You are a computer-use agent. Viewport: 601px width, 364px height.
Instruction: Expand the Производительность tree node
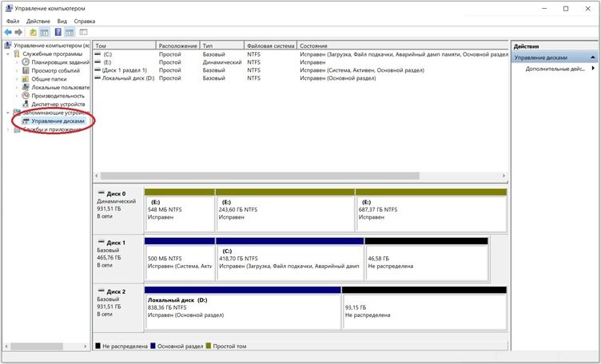[17, 96]
